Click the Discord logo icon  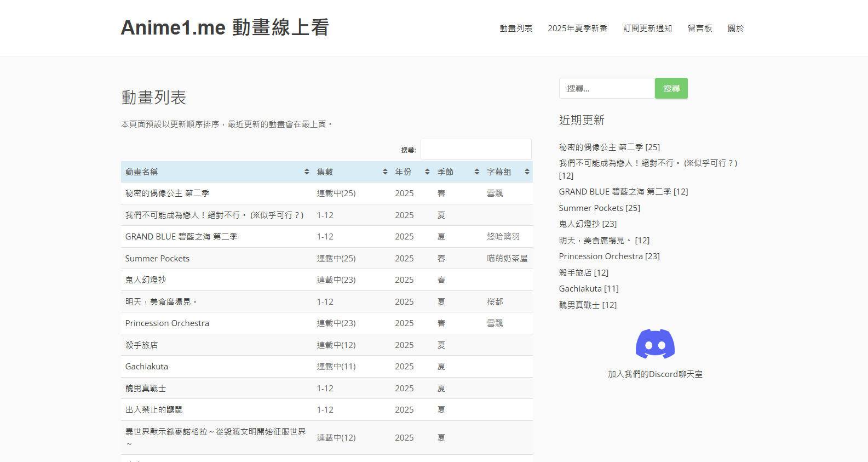(x=654, y=344)
